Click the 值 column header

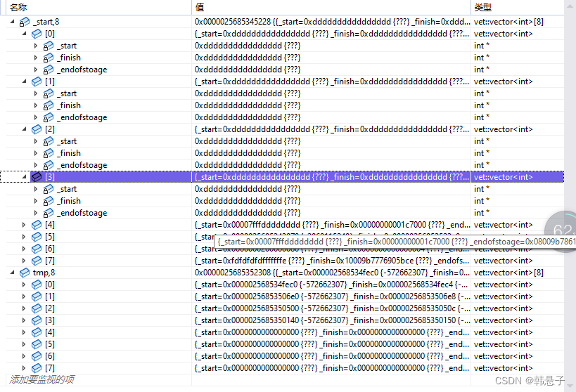click(x=331, y=7)
